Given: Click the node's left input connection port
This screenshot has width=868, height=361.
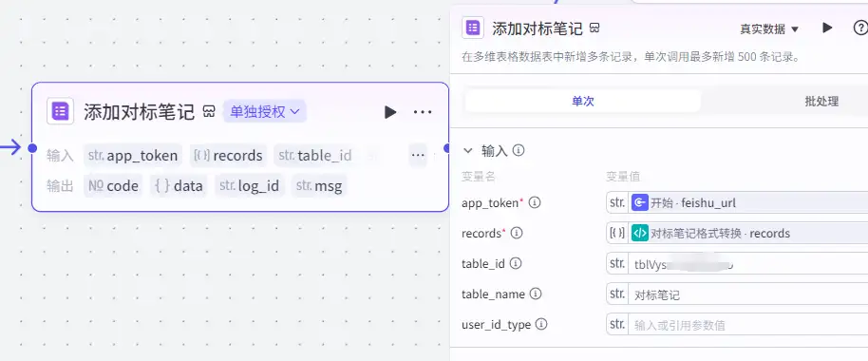Looking at the screenshot, I should pos(32,148).
